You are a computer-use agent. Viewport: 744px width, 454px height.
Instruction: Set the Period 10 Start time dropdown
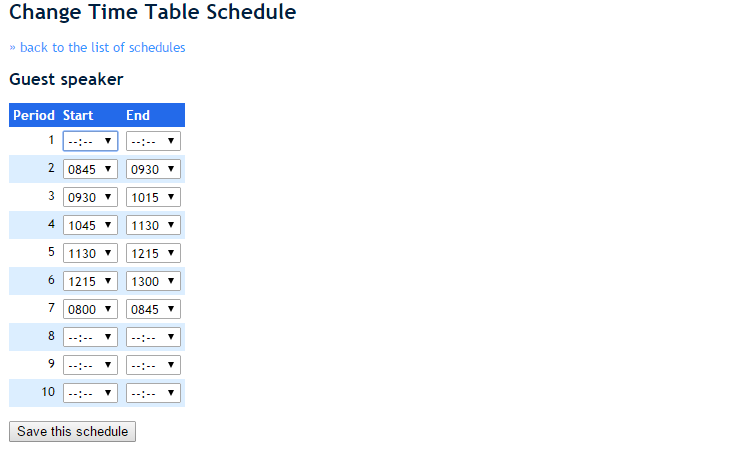click(x=90, y=393)
